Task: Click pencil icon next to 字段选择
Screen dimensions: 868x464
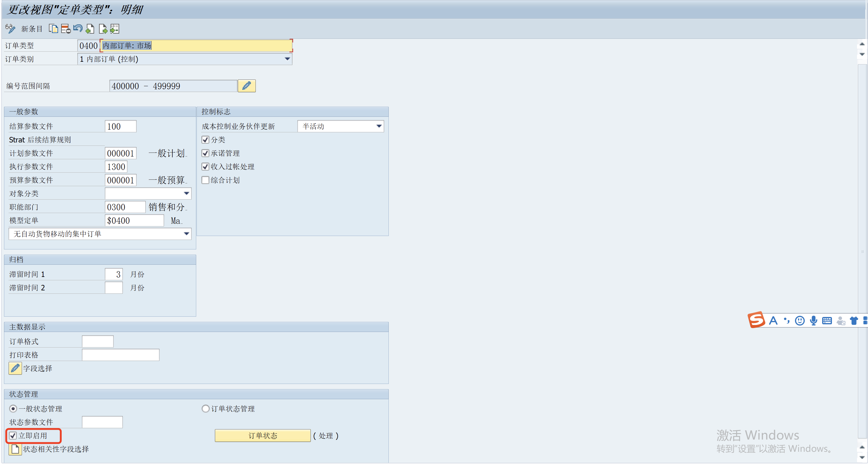Action: click(x=15, y=368)
